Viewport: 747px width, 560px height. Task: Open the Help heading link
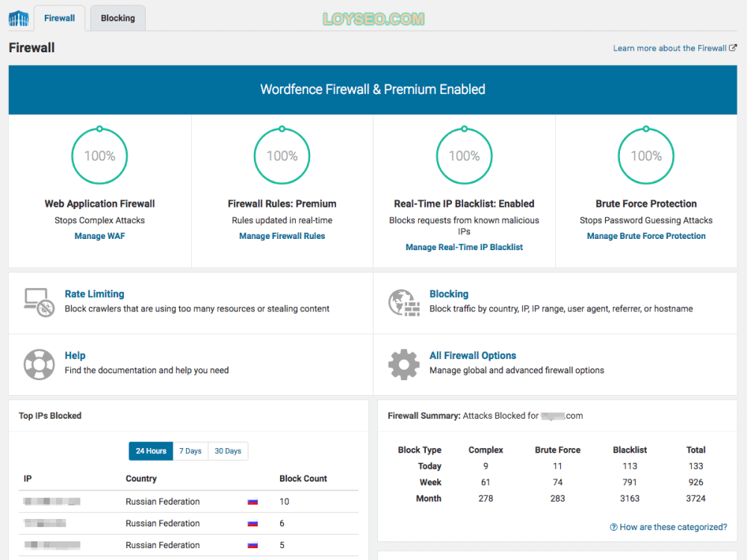click(x=75, y=355)
